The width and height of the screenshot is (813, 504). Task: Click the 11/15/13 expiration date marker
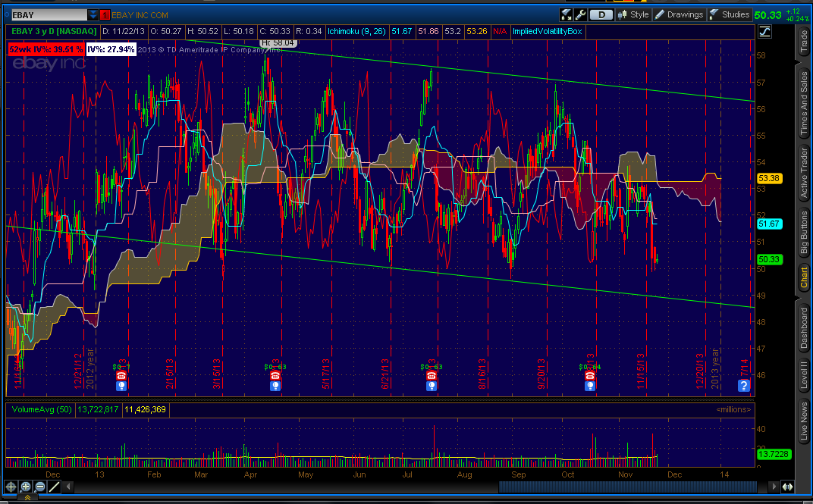point(640,371)
